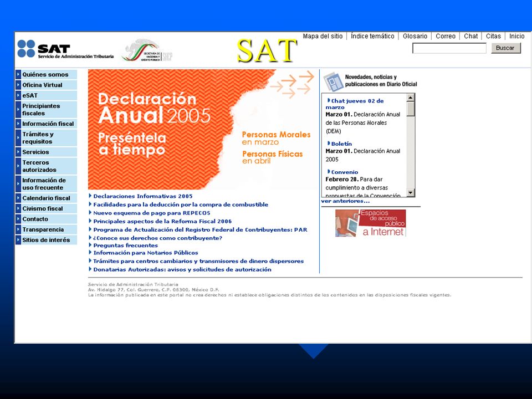Click arrow icon beside Transparencia

[18, 229]
